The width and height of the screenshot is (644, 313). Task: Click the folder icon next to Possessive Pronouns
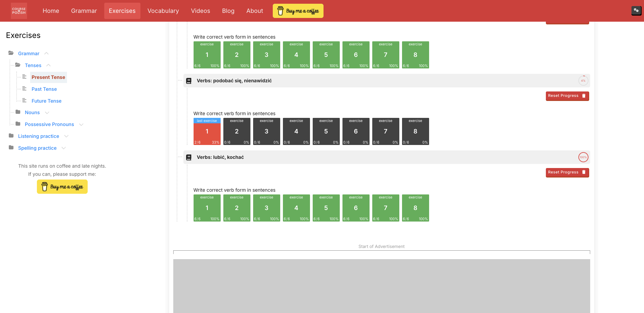[x=18, y=124]
